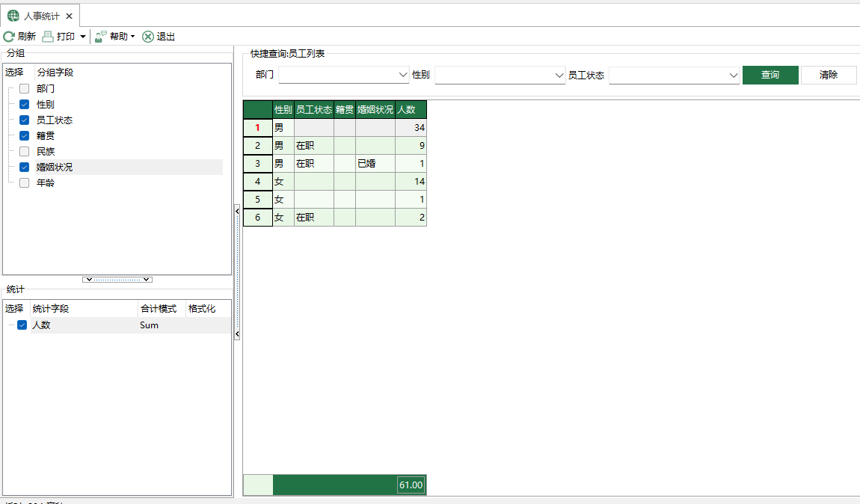
Task: Click the 刷新 refresh icon
Action: (9, 37)
